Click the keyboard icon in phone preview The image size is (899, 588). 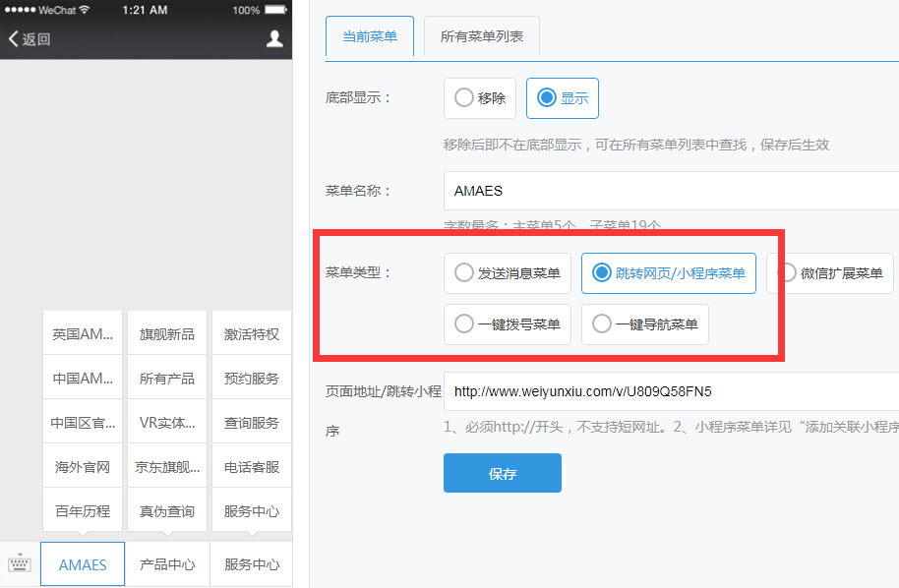click(x=20, y=564)
